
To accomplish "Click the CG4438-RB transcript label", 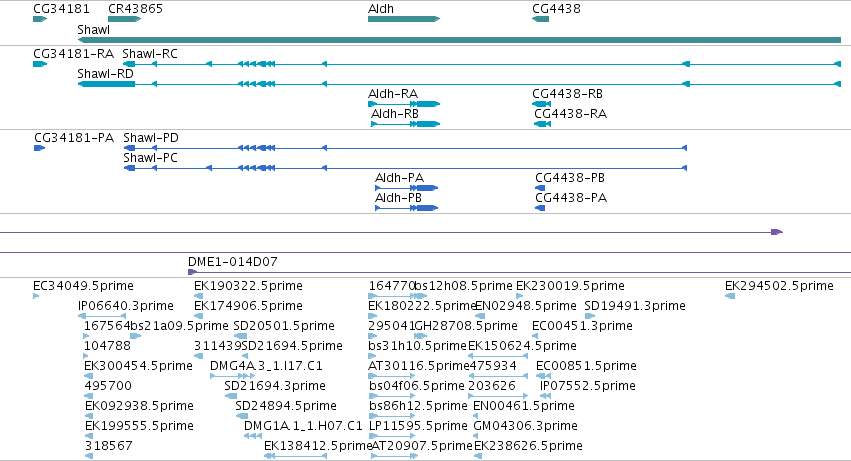I will pyautogui.click(x=567, y=94).
